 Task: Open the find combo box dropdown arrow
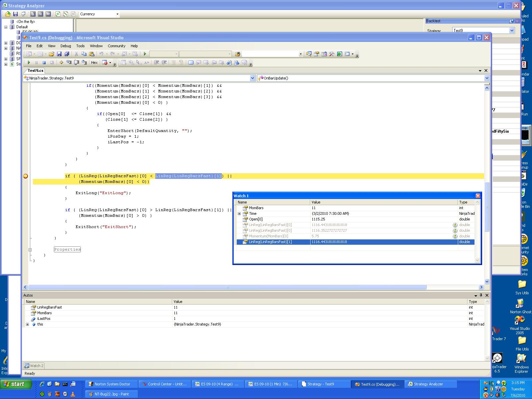click(x=301, y=54)
